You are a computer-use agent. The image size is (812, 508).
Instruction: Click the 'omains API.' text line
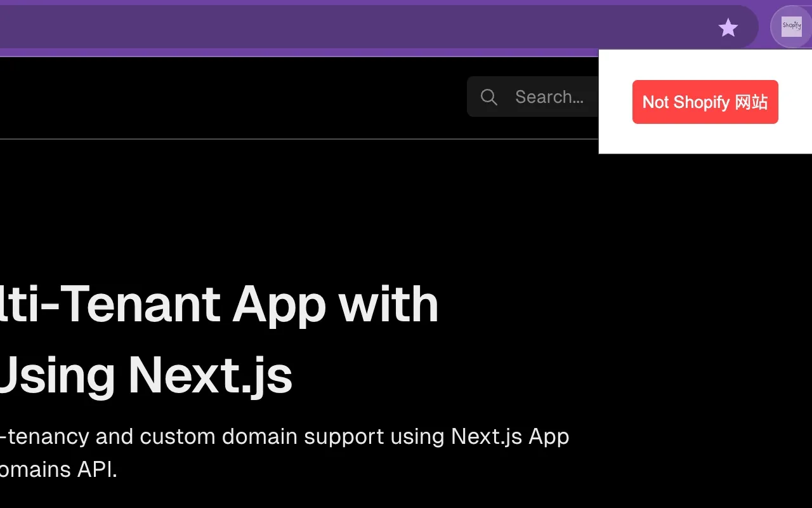[x=58, y=469]
